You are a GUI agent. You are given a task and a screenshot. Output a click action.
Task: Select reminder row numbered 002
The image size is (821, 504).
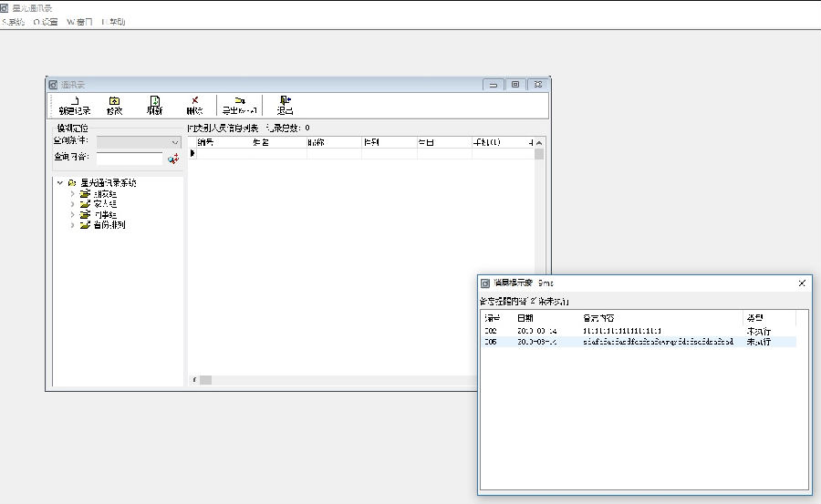(492, 331)
